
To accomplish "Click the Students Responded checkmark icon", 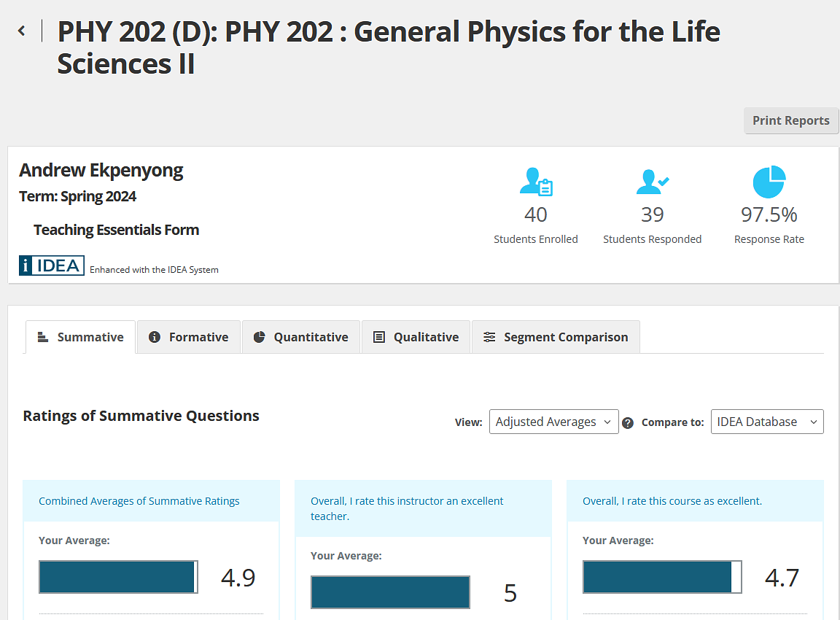I will point(652,182).
